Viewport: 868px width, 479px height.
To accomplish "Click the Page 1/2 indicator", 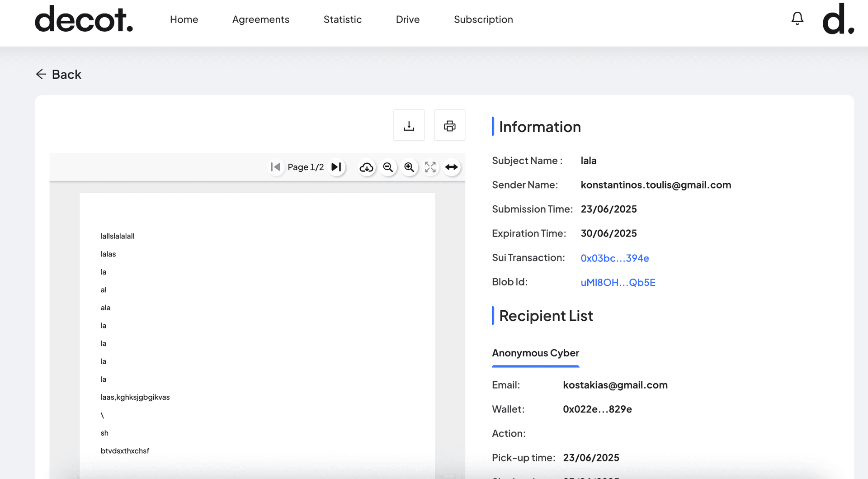I will [x=306, y=167].
